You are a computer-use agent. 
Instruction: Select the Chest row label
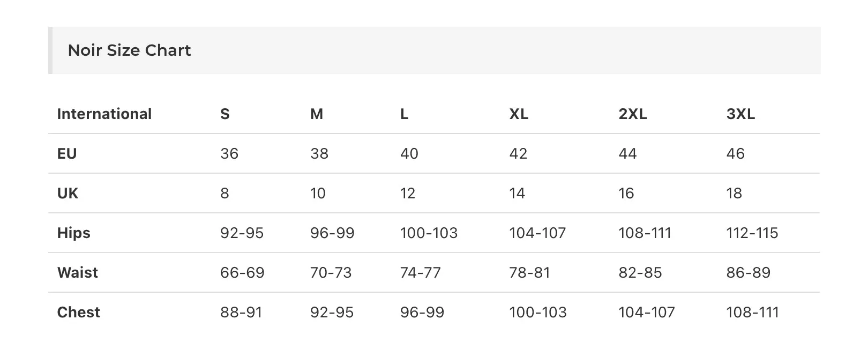[79, 312]
